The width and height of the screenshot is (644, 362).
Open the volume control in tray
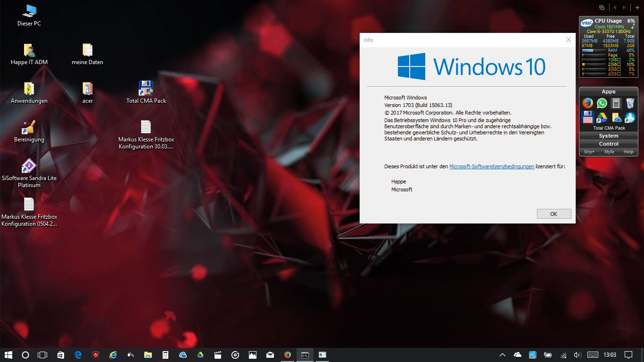[x=578, y=354]
